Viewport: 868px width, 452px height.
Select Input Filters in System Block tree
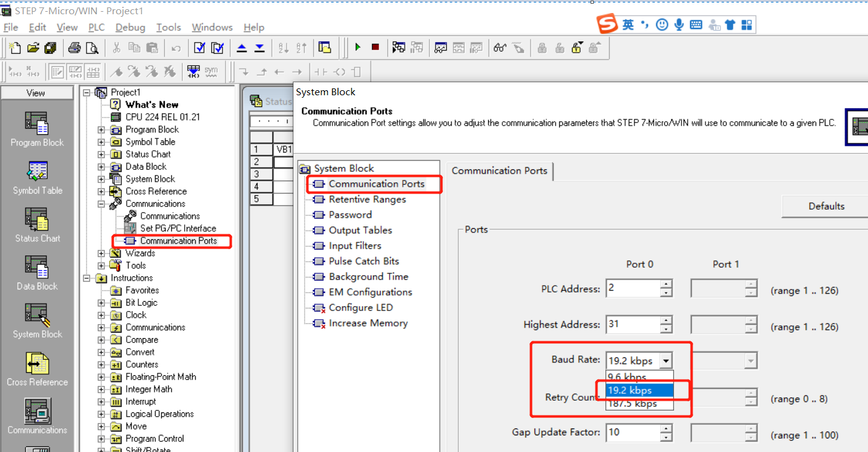[x=355, y=245]
